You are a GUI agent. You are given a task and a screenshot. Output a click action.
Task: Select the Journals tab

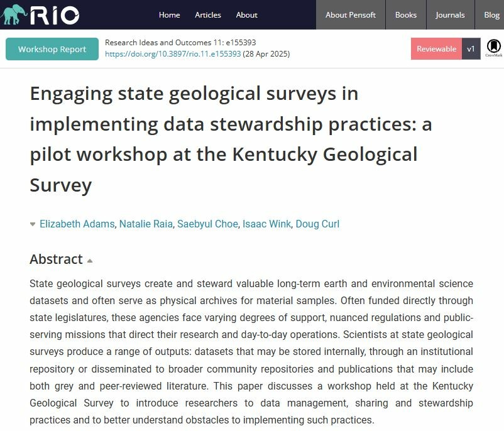450,15
